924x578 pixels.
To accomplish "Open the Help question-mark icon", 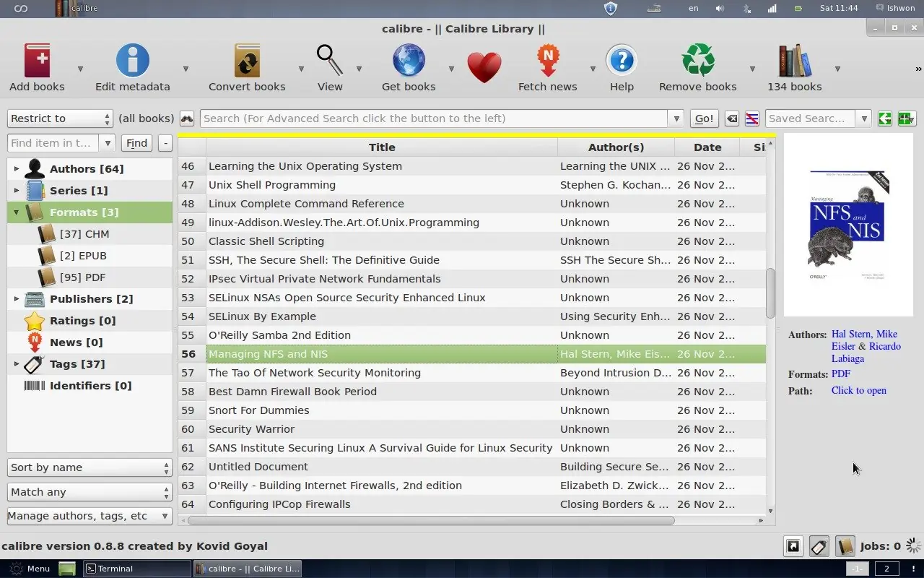I will coord(622,61).
